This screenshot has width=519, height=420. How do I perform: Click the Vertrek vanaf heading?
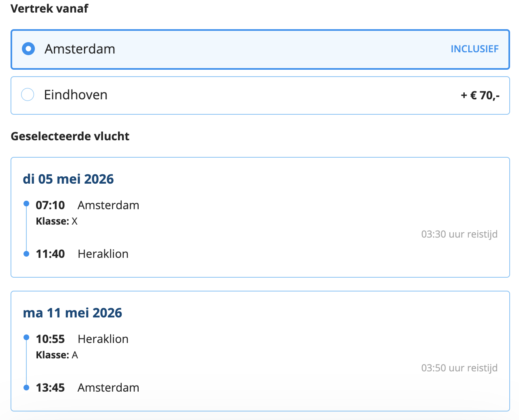pos(49,9)
